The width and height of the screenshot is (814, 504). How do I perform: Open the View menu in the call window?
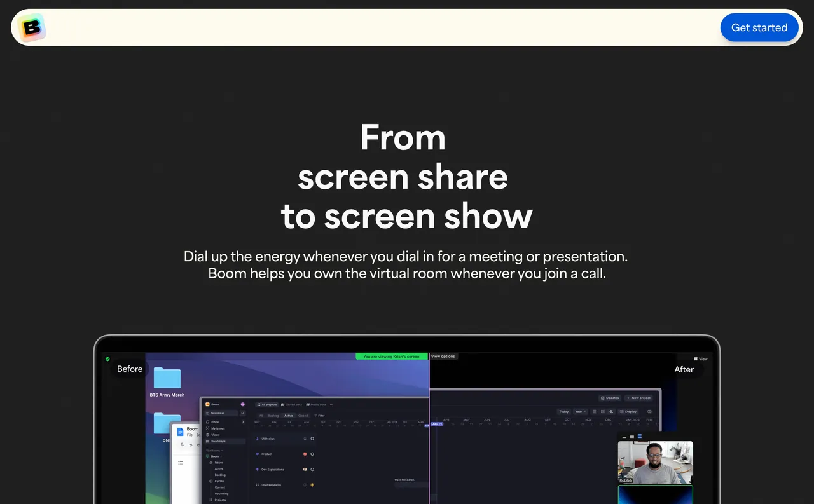pos(700,358)
